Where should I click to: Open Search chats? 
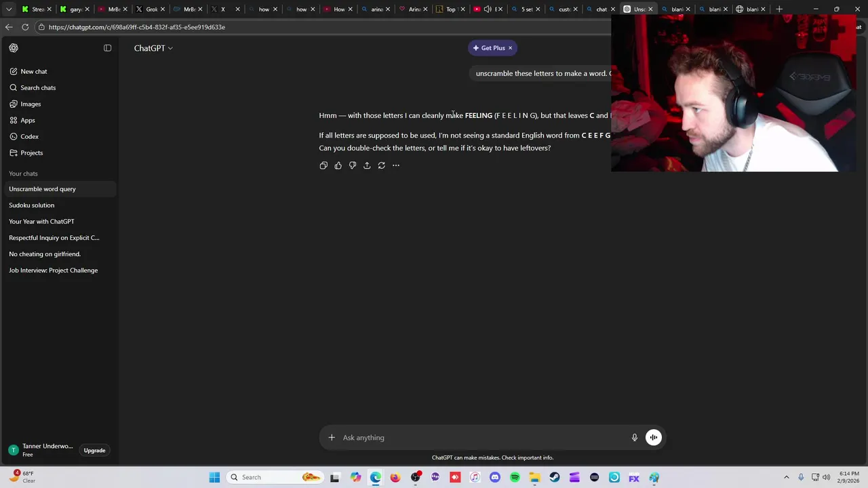pyautogui.click(x=38, y=87)
